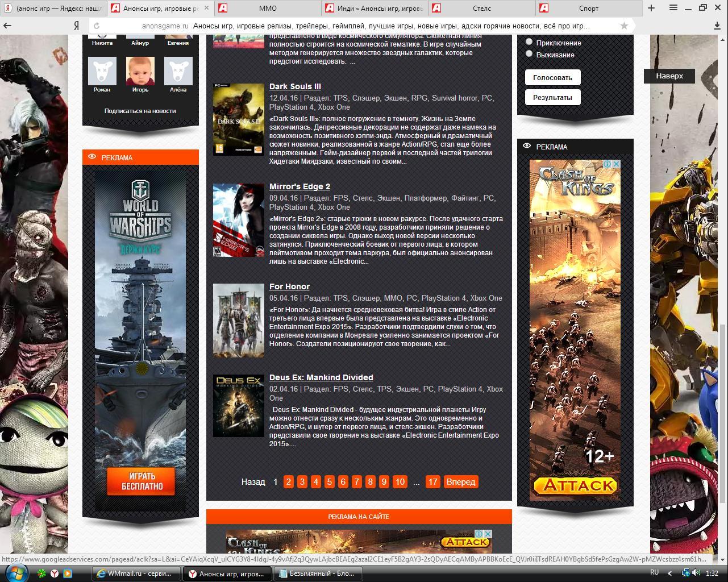
Task: Open ad info on sidebar Clash of Kings ad
Action: point(608,164)
